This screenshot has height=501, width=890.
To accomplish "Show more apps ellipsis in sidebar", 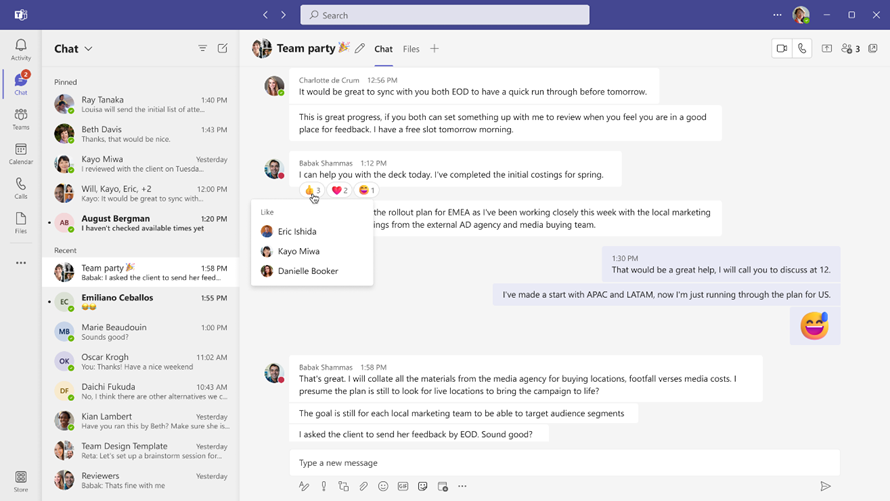I will coord(21,263).
